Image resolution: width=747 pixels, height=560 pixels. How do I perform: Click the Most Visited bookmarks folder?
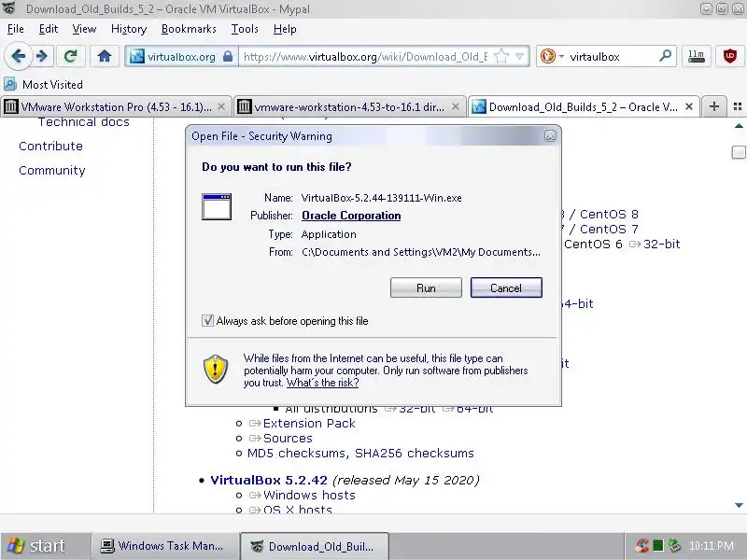tap(43, 84)
